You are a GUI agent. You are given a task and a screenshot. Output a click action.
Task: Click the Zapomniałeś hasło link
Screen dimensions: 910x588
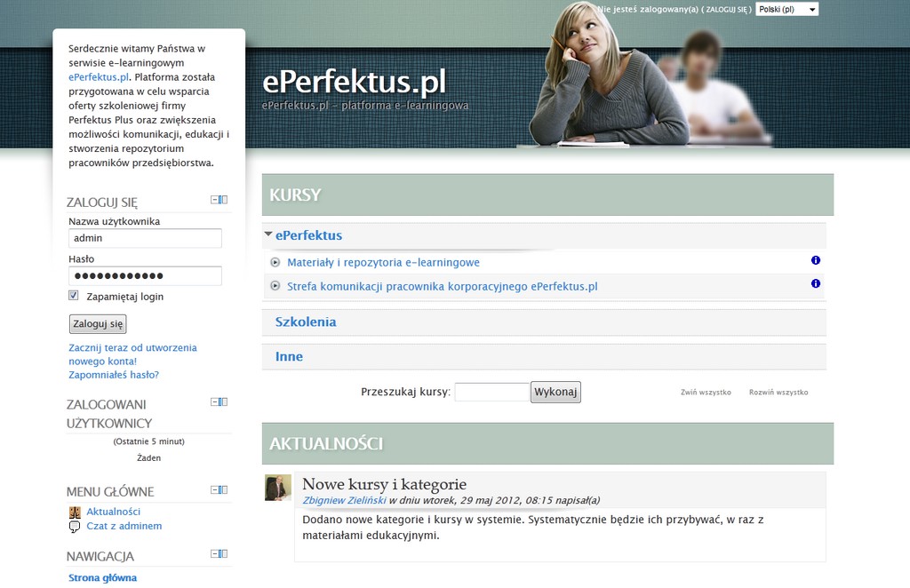tap(114, 375)
